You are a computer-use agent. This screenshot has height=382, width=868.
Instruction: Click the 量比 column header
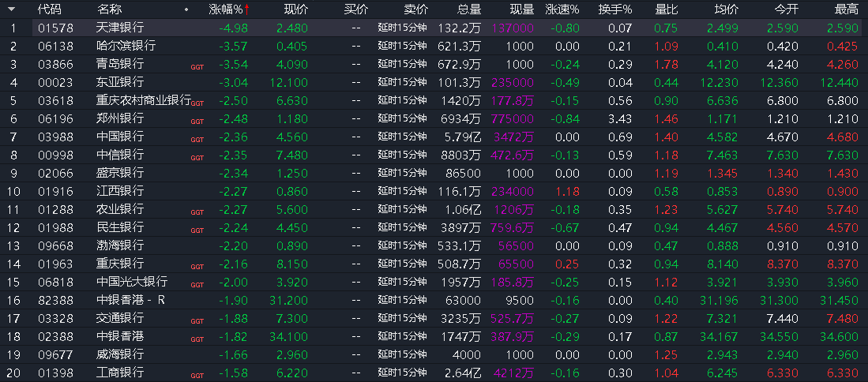point(667,9)
